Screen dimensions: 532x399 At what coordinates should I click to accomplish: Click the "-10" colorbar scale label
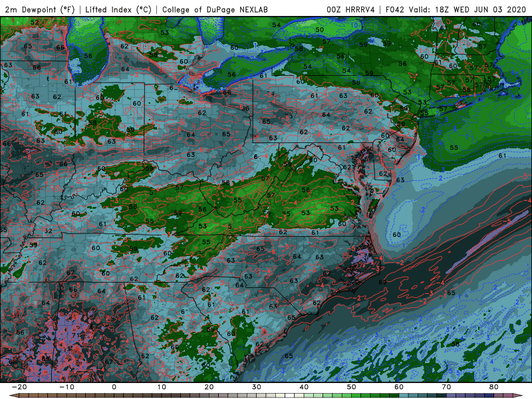67,387
